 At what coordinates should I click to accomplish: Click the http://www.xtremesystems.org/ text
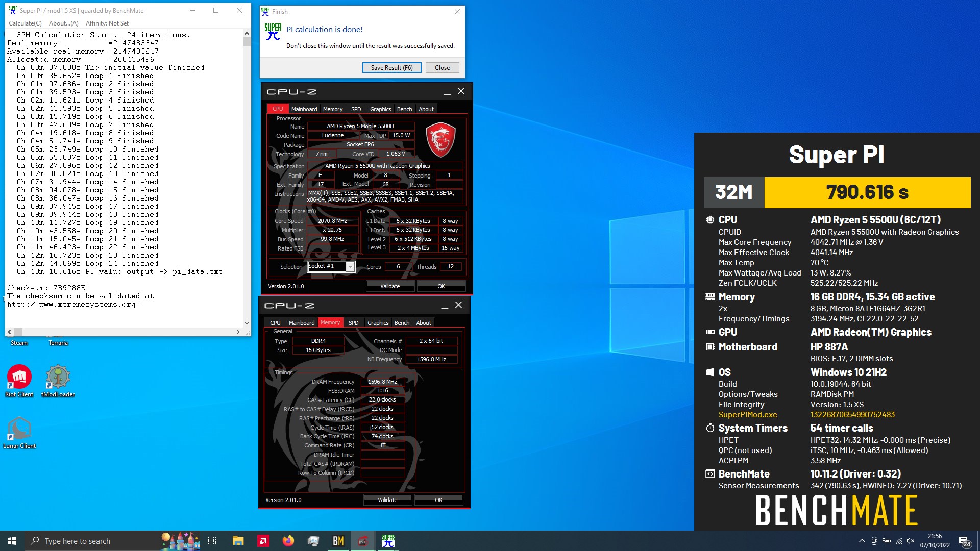[73, 304]
